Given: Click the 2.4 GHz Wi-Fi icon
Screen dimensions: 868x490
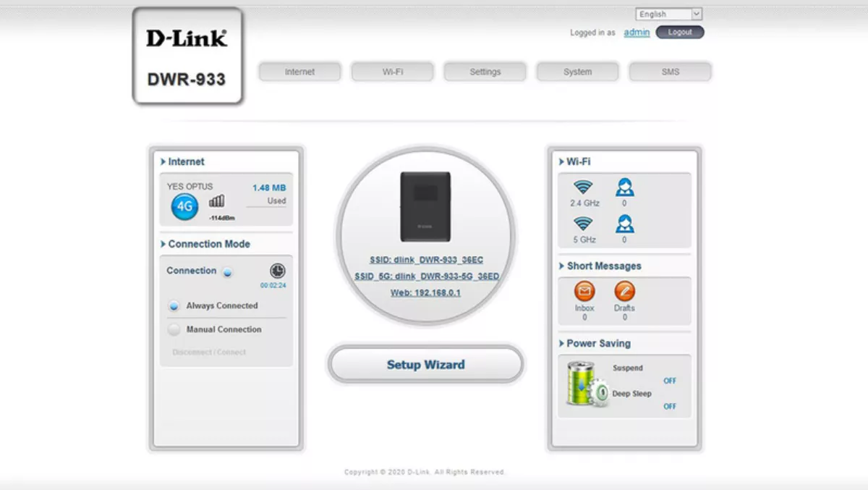Looking at the screenshot, I should (583, 188).
